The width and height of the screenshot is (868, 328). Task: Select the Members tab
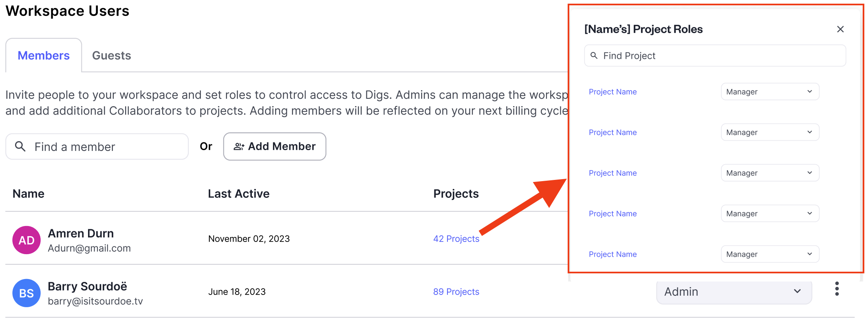pos(44,55)
